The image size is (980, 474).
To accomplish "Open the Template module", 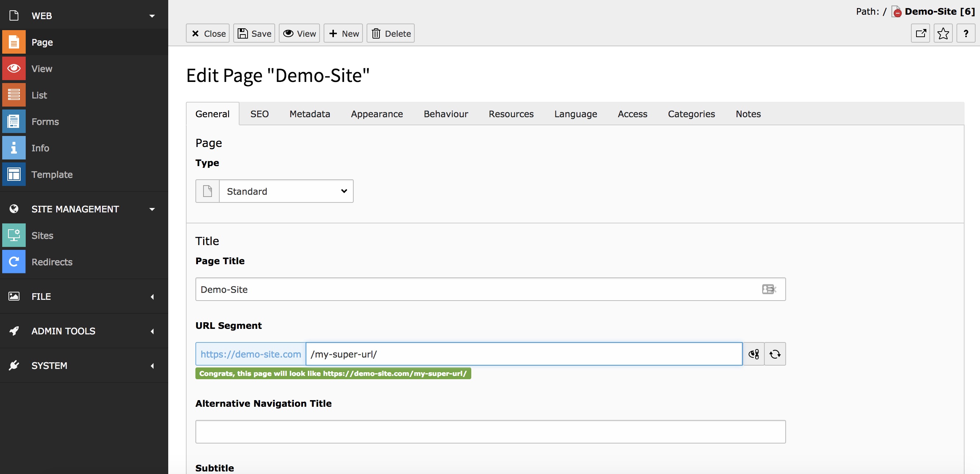I will [84, 175].
